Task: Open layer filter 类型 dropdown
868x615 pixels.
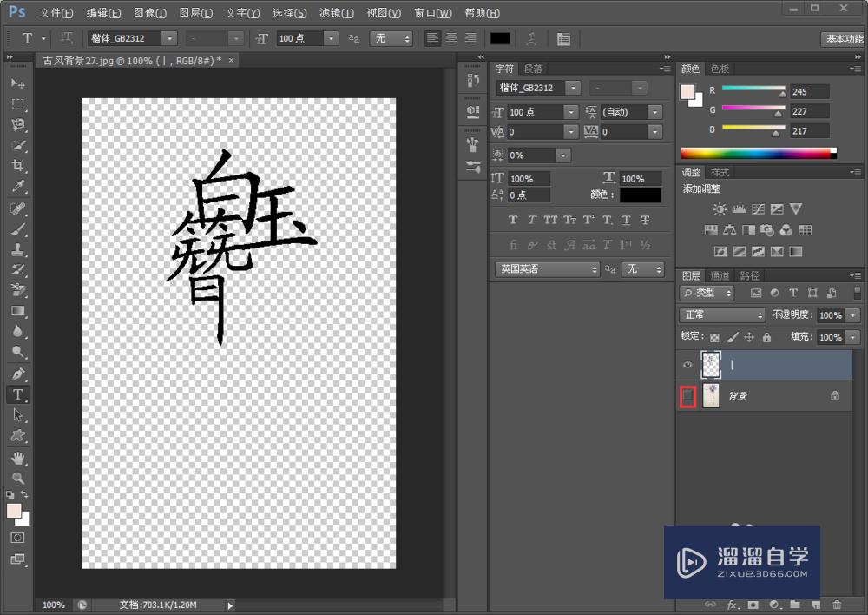Action: pos(707,293)
